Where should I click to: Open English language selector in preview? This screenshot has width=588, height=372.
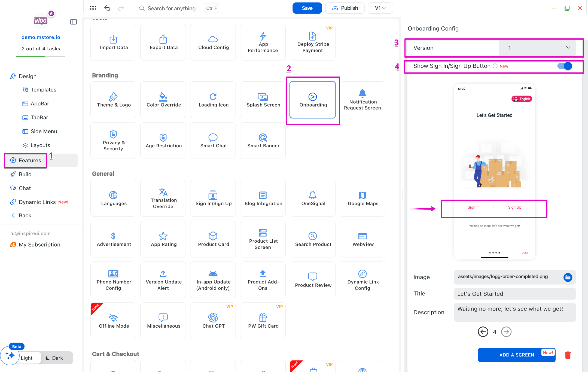coord(522,99)
